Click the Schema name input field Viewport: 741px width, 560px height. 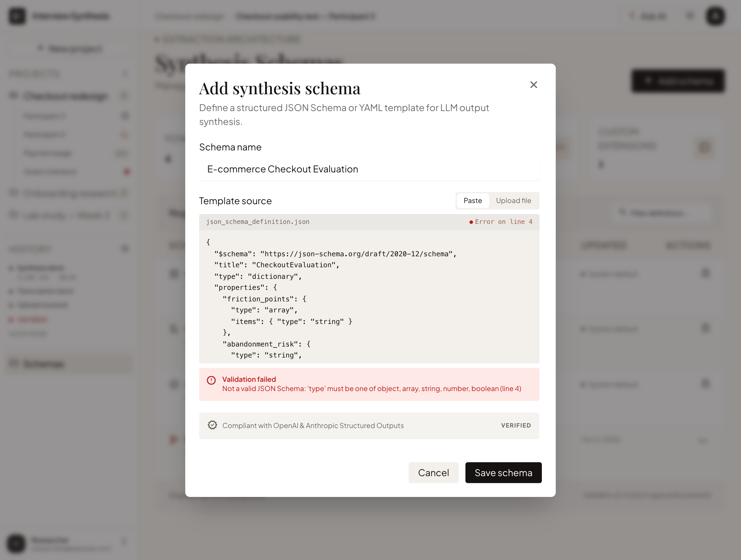click(369, 169)
